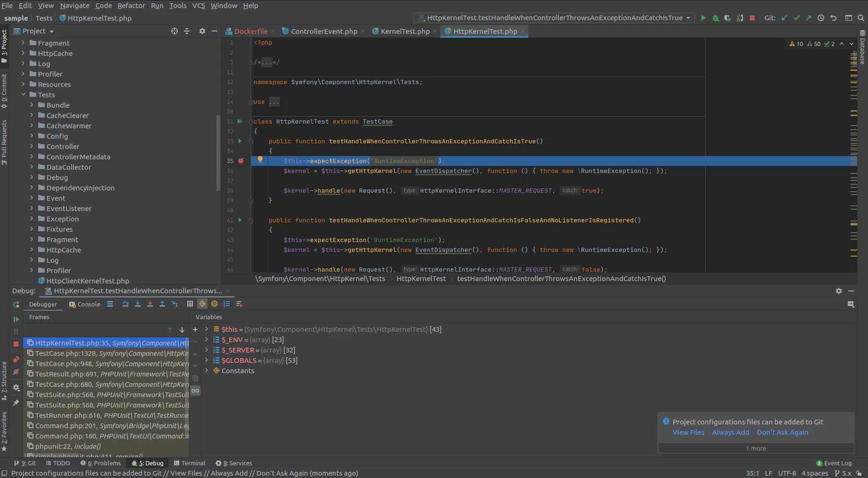This screenshot has height=478, width=868.
Task: Toggle breakpoint on line 35 gutter
Action: click(x=241, y=161)
